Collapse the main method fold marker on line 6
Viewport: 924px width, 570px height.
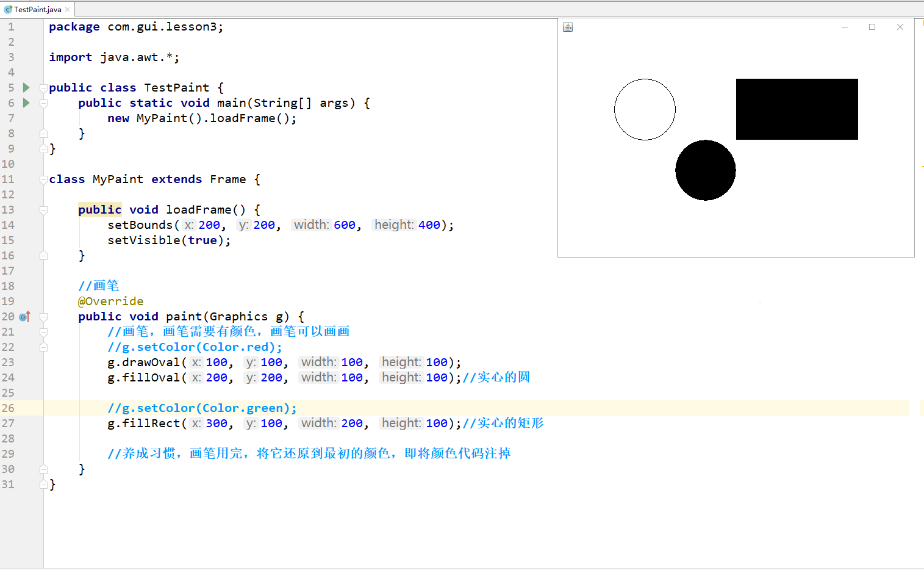coord(43,103)
